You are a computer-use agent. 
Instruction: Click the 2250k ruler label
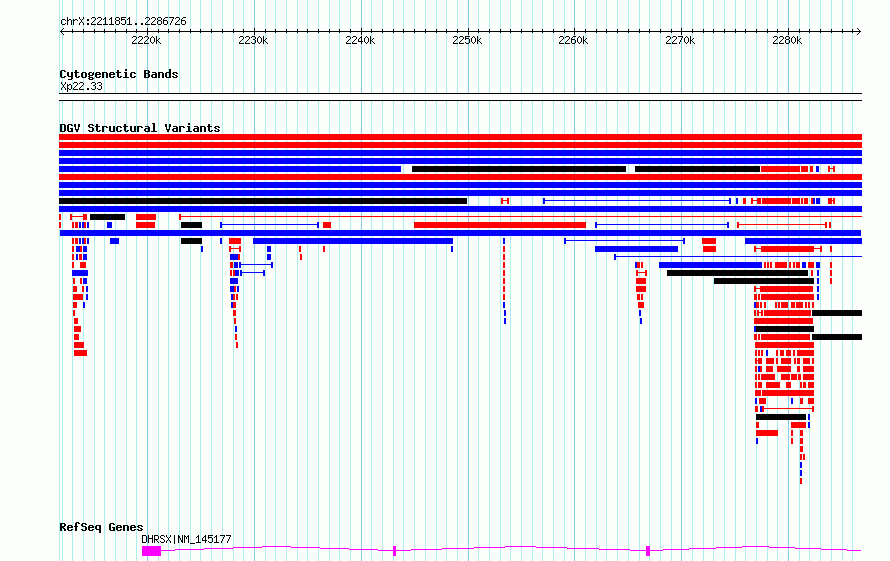pos(467,40)
